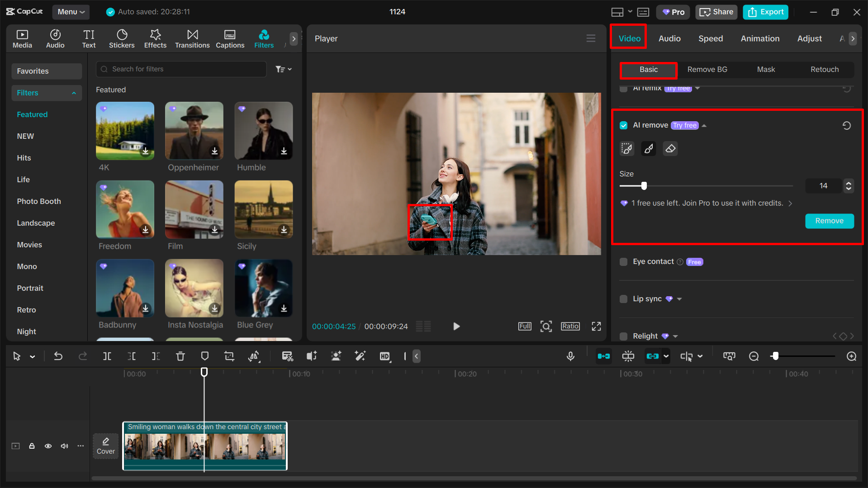868x488 pixels.
Task: Enable Eye contact
Action: point(623,261)
